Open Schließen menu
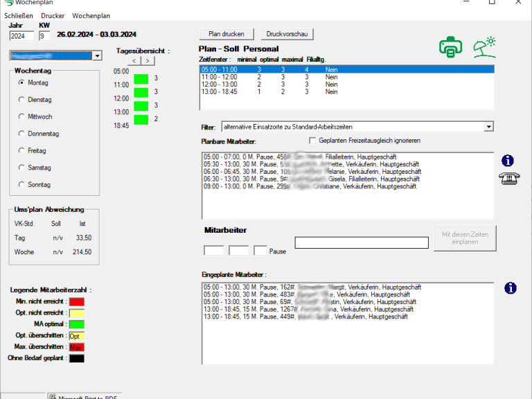532x399 pixels. (19, 16)
